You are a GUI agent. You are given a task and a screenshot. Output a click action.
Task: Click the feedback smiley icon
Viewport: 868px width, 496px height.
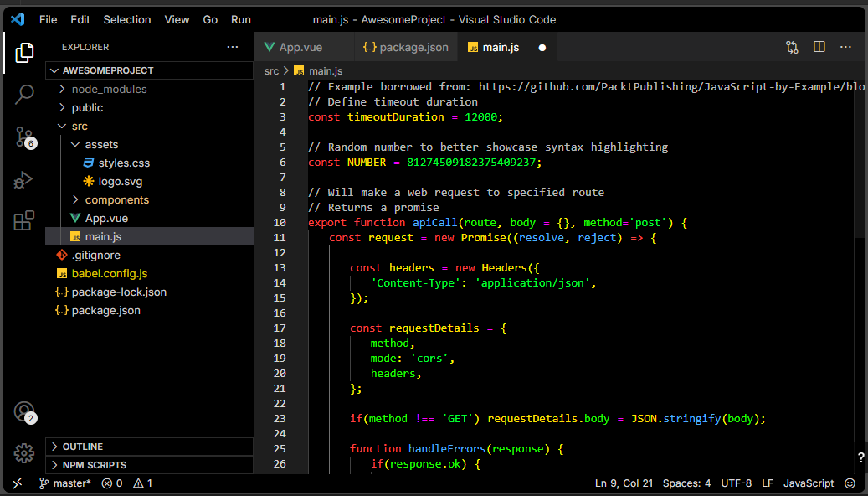click(x=850, y=483)
